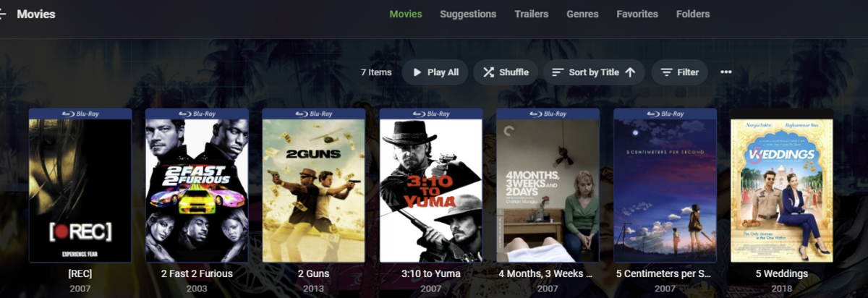Screen dimensions: 868x298
Task: Open the 4 Months, 3 Weeks poster
Action: [548, 185]
